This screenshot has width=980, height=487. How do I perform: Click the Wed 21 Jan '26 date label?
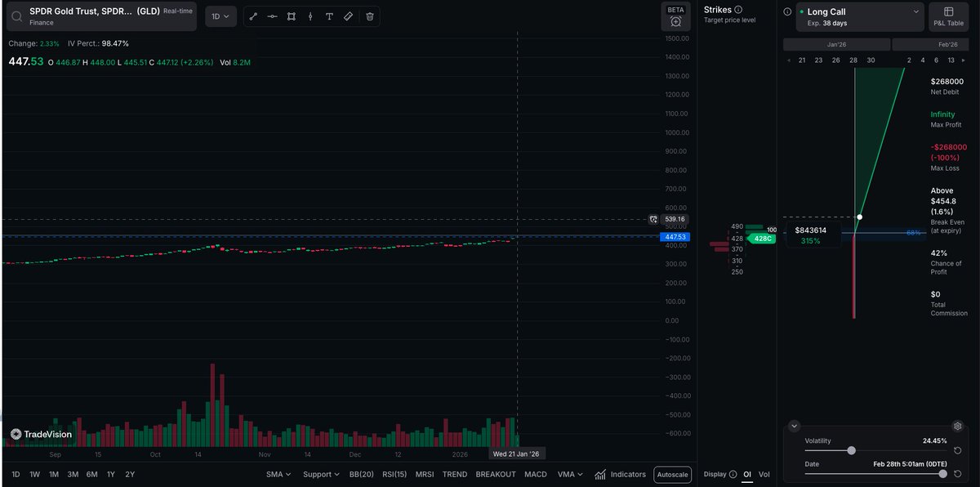coord(516,454)
